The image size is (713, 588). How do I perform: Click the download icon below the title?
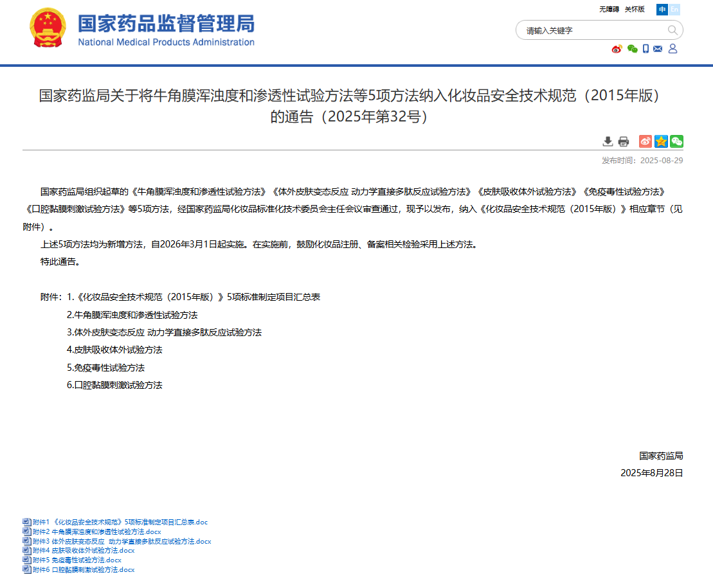coord(608,141)
